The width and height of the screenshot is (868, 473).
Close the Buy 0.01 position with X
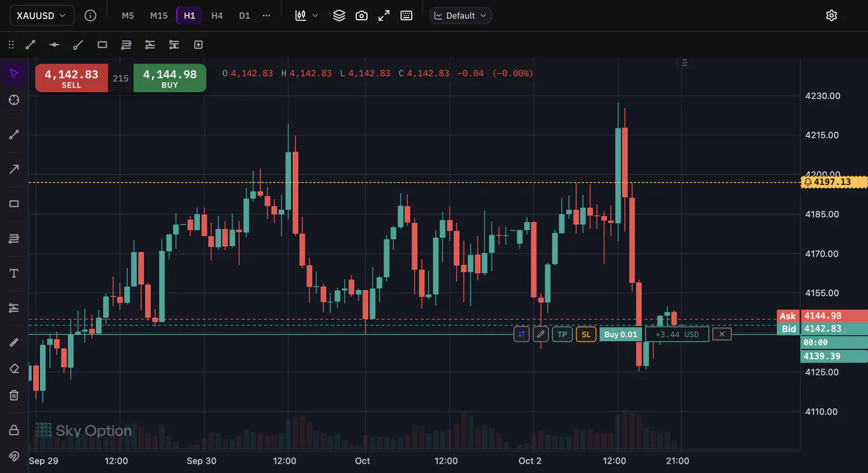click(722, 334)
